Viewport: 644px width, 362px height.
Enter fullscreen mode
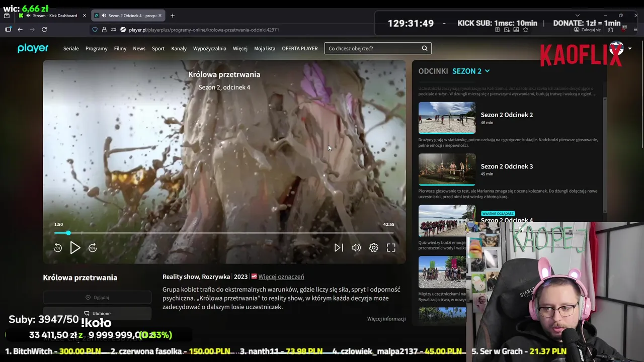391,247
